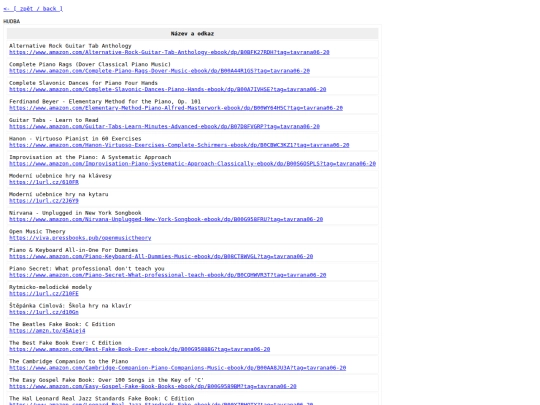This screenshot has width=540, height=405.
Task: Select title Alternative Rock Guitar Tab Anthology
Action: point(70,46)
